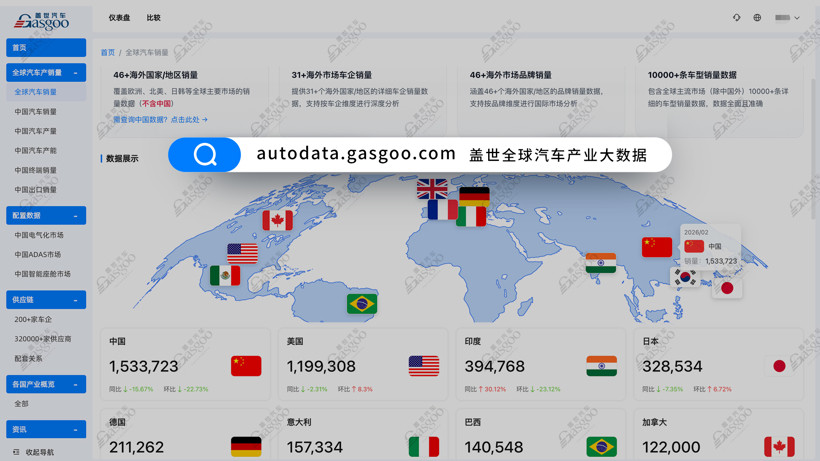
Task: Collapse the 全球汽车产销量 sidebar section
Action: (x=75, y=73)
